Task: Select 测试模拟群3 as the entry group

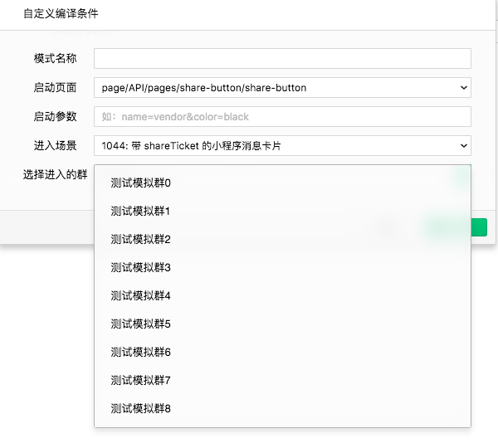Action: (x=140, y=268)
